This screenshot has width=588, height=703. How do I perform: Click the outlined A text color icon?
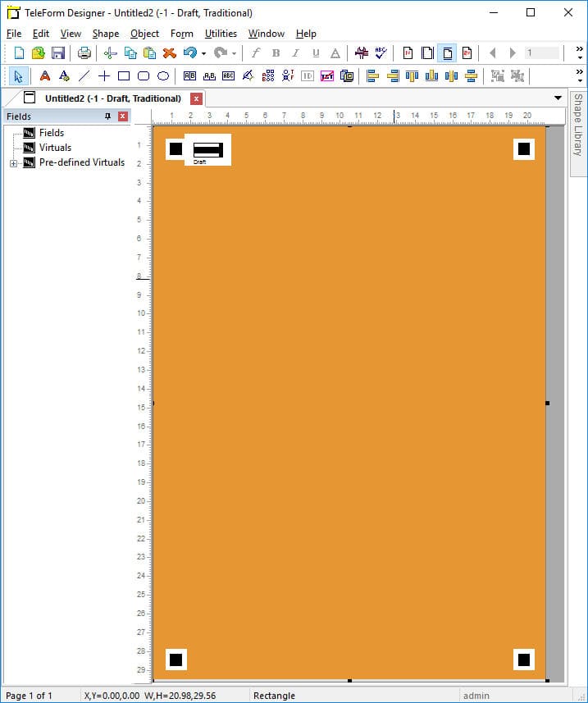click(x=335, y=52)
